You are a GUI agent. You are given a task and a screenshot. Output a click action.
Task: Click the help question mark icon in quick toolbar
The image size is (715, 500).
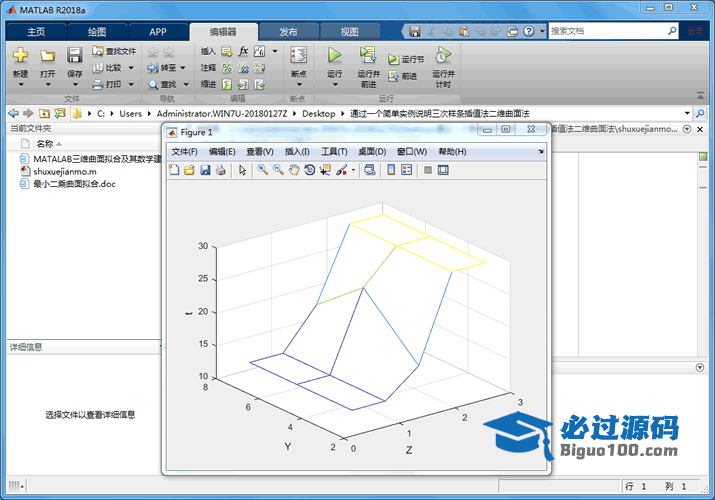528,31
